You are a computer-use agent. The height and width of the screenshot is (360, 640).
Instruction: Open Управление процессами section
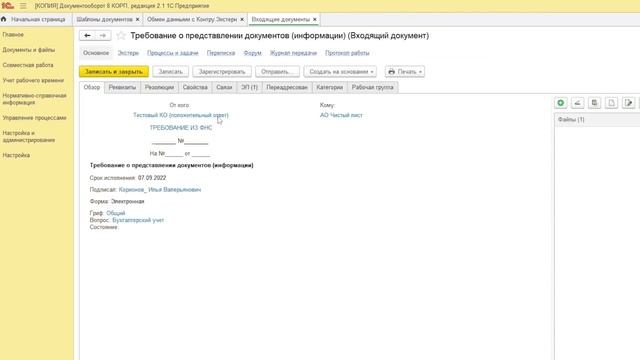34,118
